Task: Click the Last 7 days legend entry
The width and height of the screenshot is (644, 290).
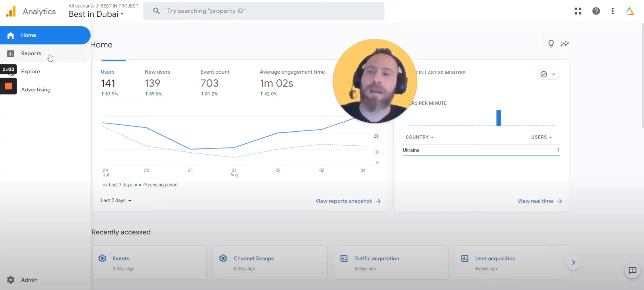Action: point(117,185)
